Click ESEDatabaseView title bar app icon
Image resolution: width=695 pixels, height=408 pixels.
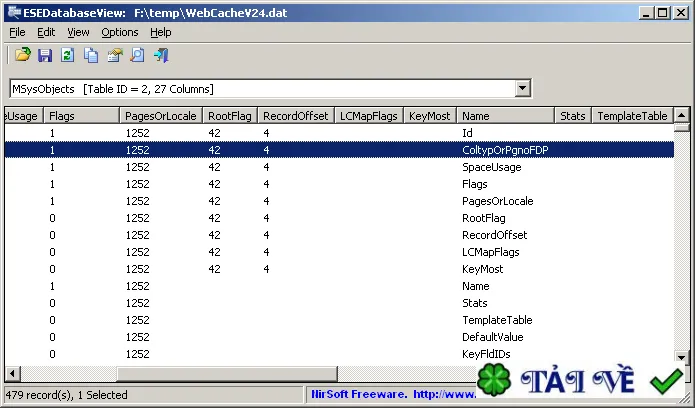point(14,12)
